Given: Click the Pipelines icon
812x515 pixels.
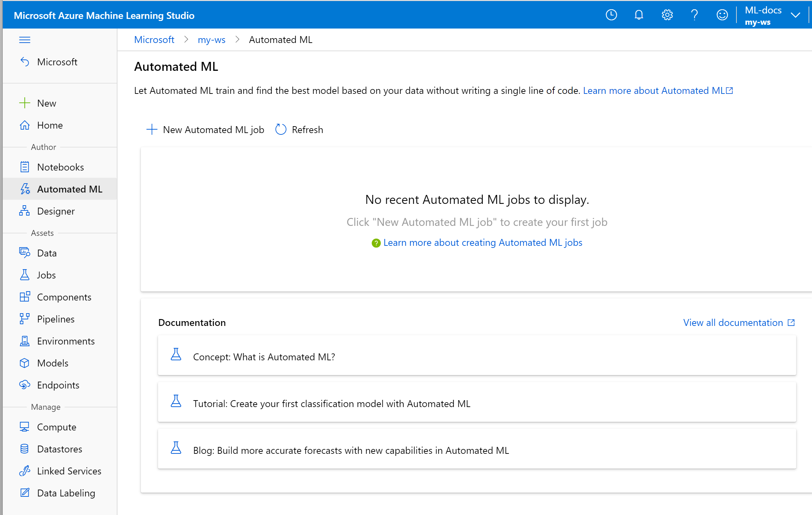Looking at the screenshot, I should click(x=25, y=319).
